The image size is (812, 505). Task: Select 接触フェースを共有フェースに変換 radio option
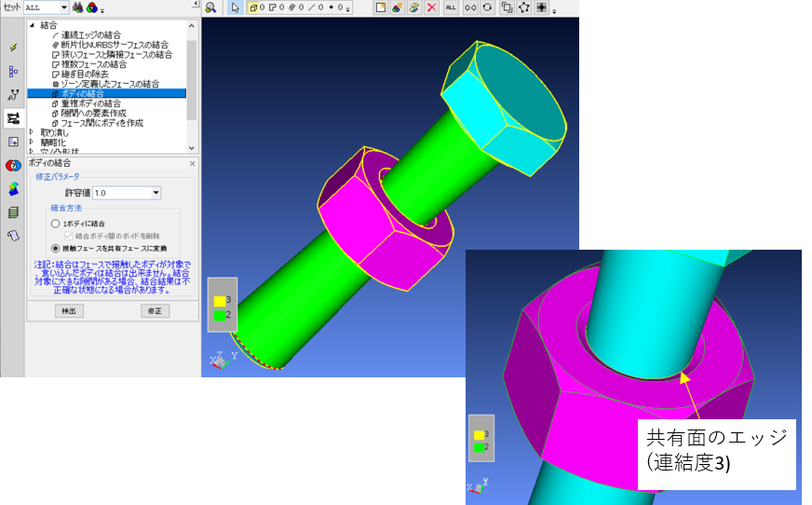point(56,249)
